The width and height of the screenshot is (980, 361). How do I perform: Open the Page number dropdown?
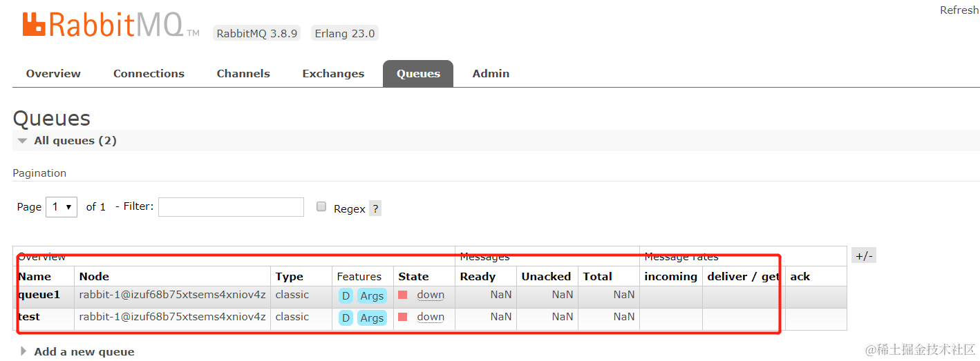(62, 207)
